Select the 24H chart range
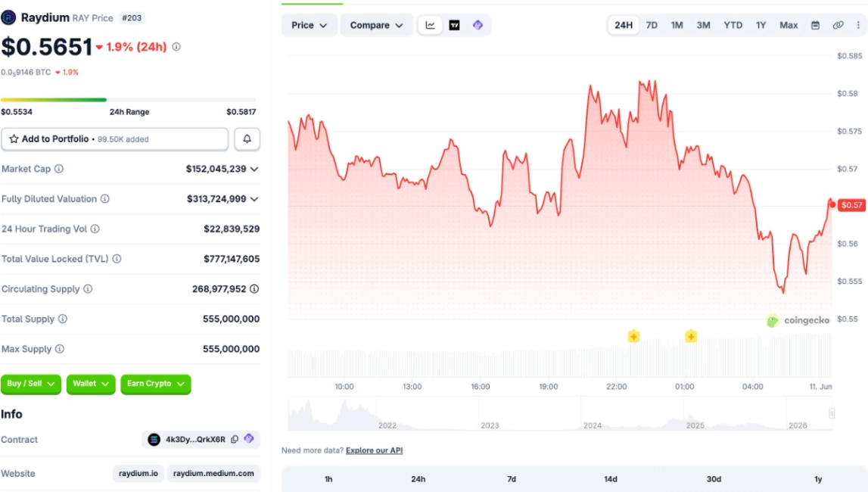The image size is (868, 492). pos(624,25)
